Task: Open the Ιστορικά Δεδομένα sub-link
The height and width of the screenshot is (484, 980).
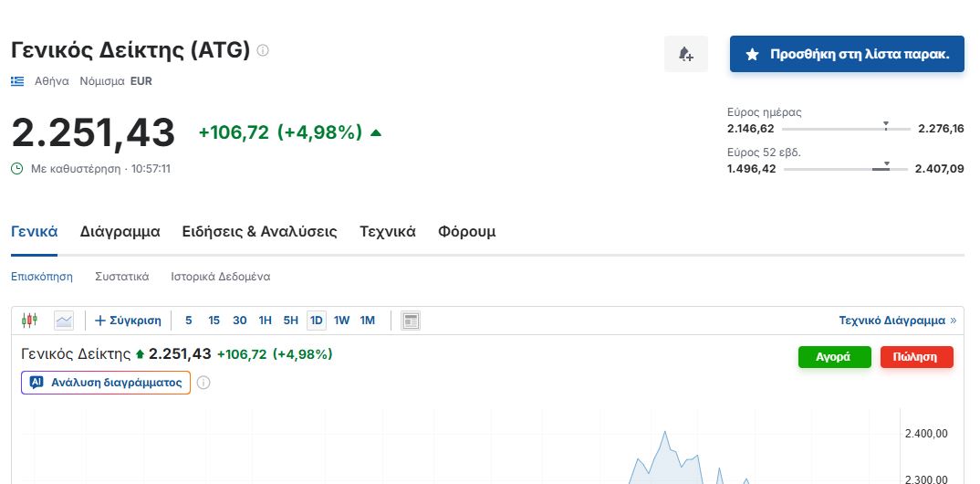Action: click(220, 277)
